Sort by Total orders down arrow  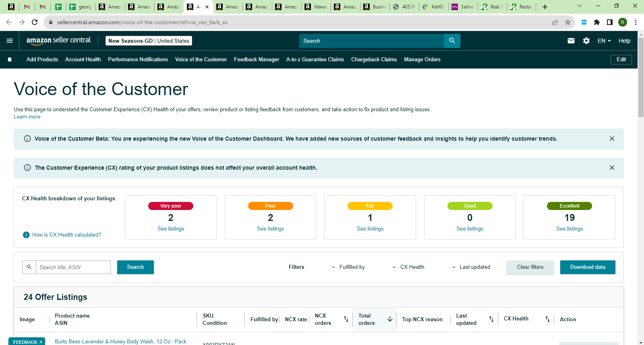(x=390, y=319)
